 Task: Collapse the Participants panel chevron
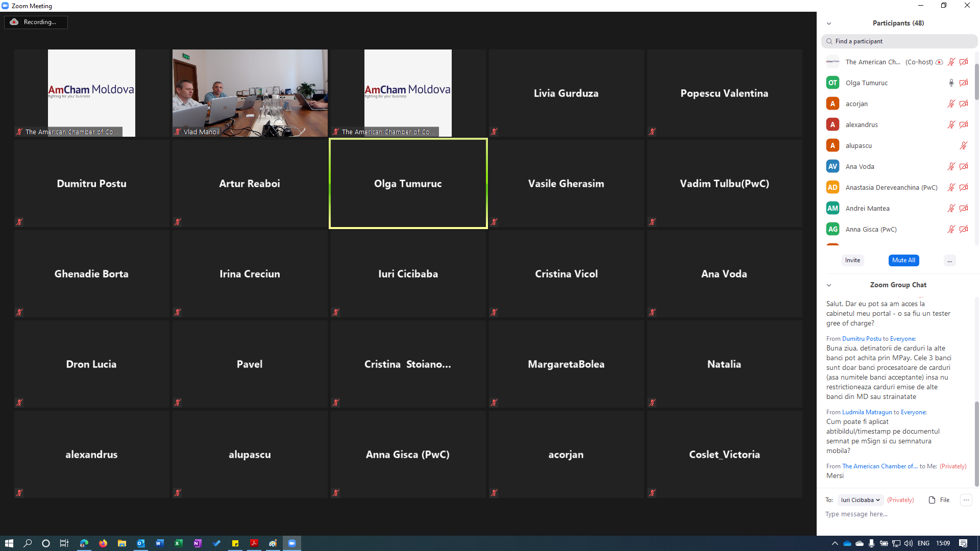pos(829,23)
